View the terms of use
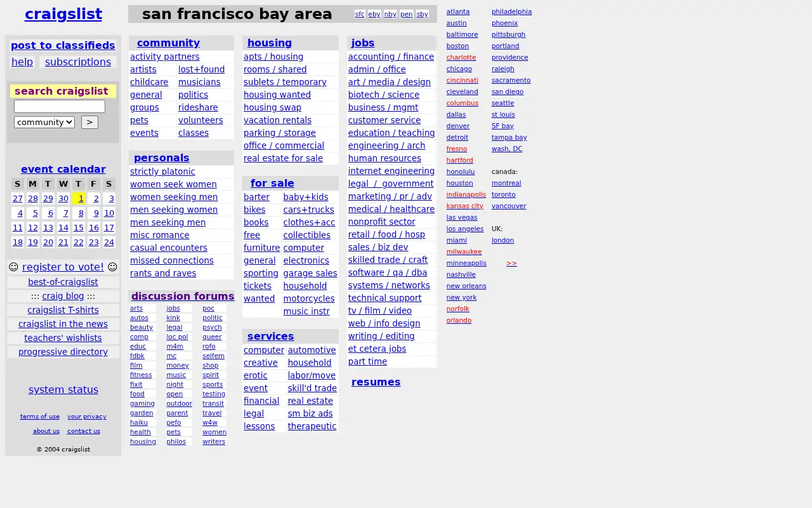Viewport: 812px width, 508px height. [40, 417]
